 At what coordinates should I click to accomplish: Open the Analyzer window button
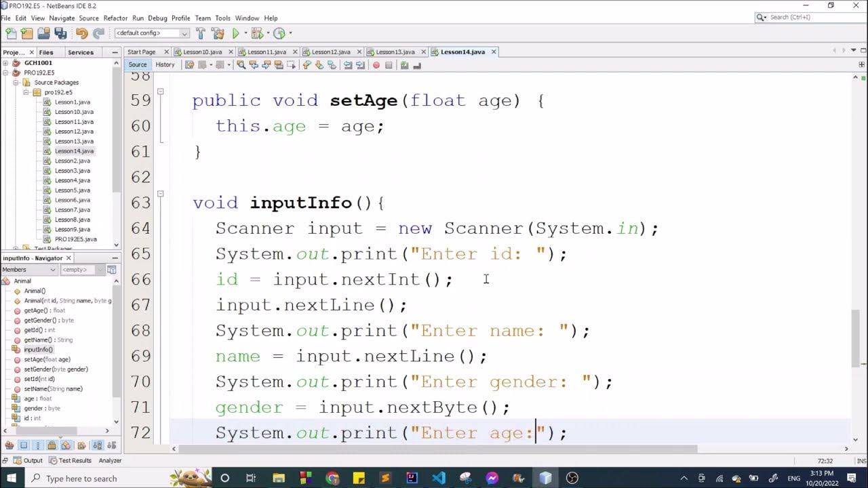[x=110, y=460]
